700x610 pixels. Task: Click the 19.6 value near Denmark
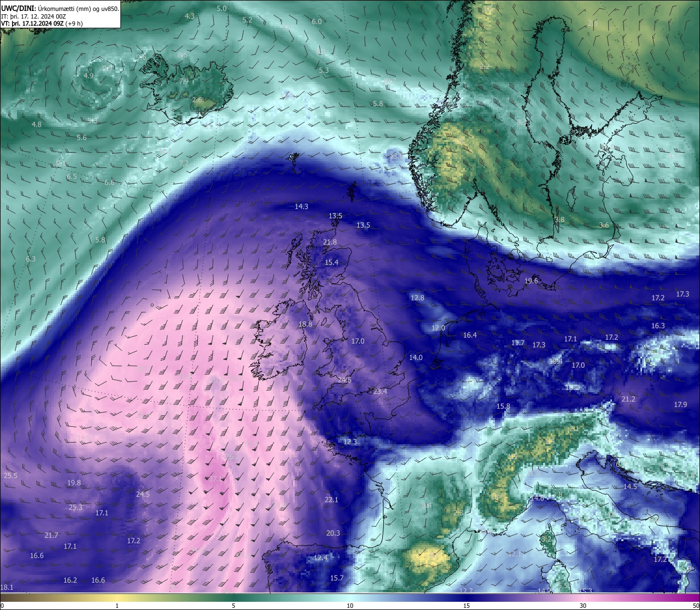(531, 281)
